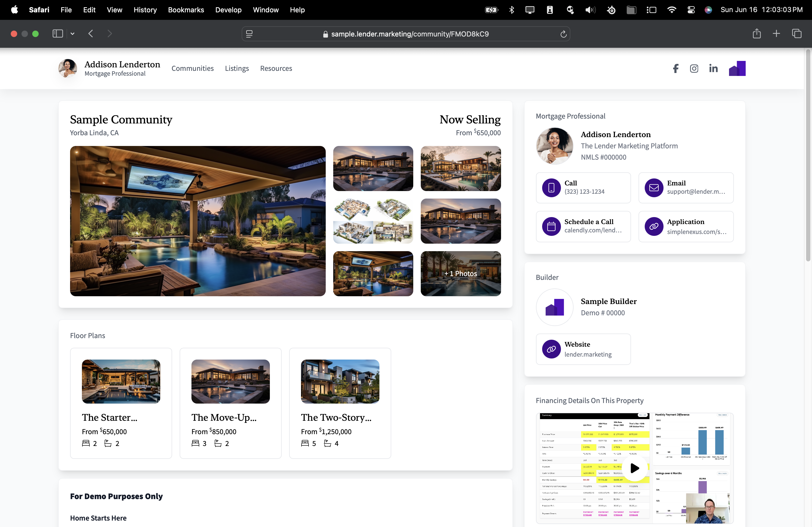Expand the +1 Photos gallery thumbnail
This screenshot has width=812, height=527.
(461, 273)
